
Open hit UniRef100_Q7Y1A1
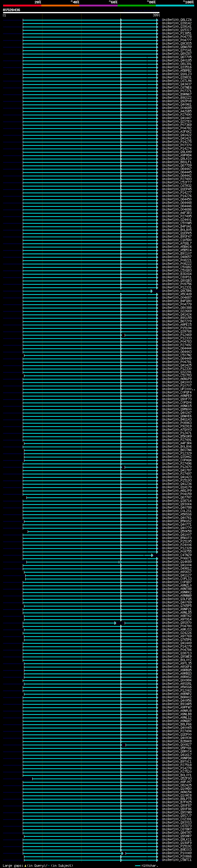click(176, 50)
